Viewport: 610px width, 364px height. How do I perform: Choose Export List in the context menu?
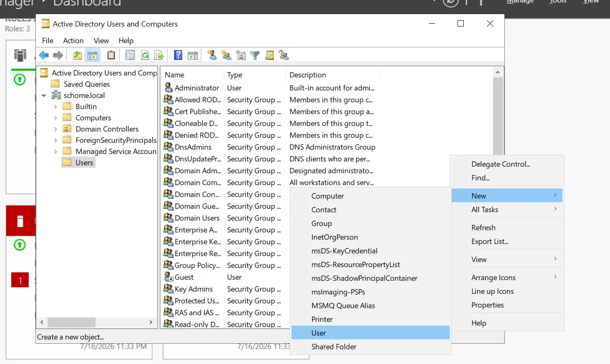pyautogui.click(x=507, y=242)
